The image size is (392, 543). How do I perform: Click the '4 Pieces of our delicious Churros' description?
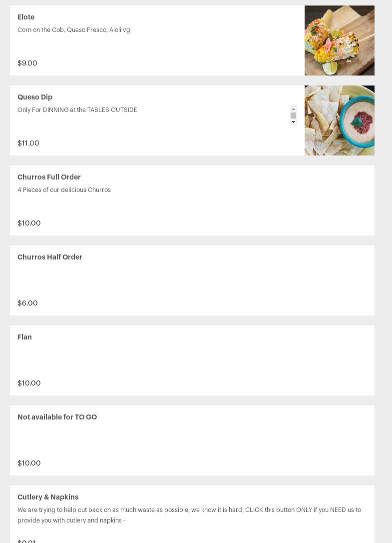[64, 190]
